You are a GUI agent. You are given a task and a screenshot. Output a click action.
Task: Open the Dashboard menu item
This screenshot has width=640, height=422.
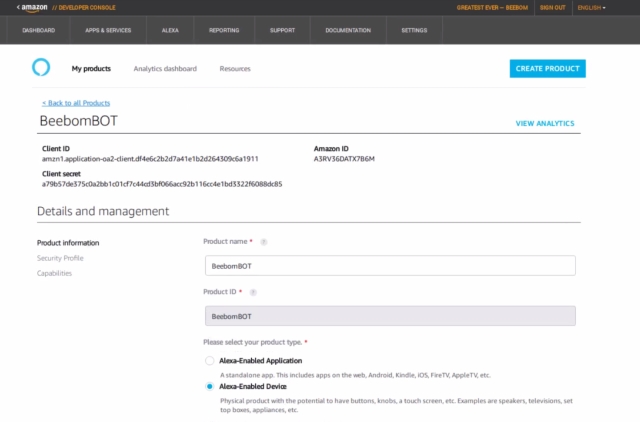[x=39, y=30]
